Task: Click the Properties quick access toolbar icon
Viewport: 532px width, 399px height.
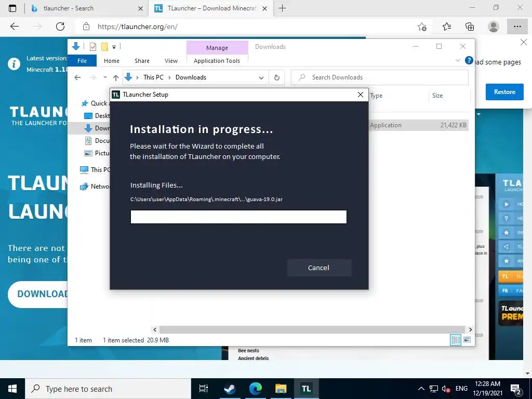Action: [x=93, y=47]
